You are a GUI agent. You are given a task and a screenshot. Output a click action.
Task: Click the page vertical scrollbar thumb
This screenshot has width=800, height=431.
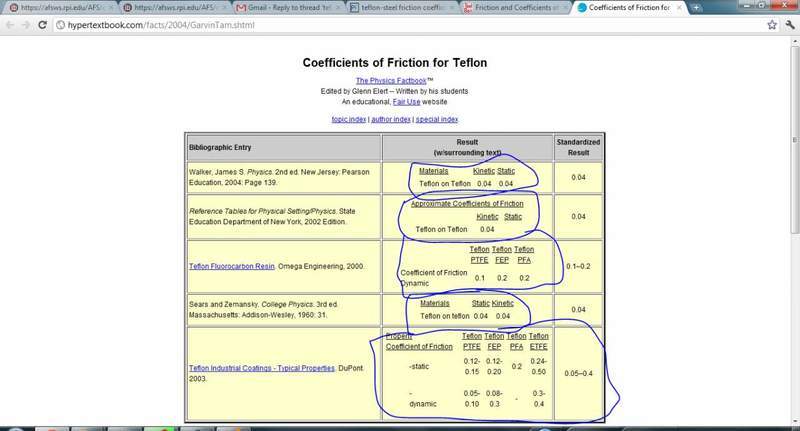click(x=795, y=140)
